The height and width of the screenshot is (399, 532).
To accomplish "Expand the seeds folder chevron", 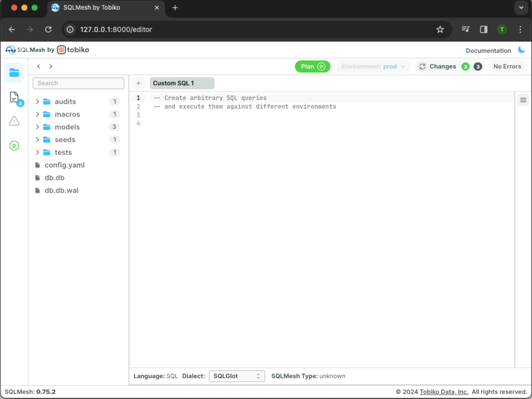I will pyautogui.click(x=37, y=139).
